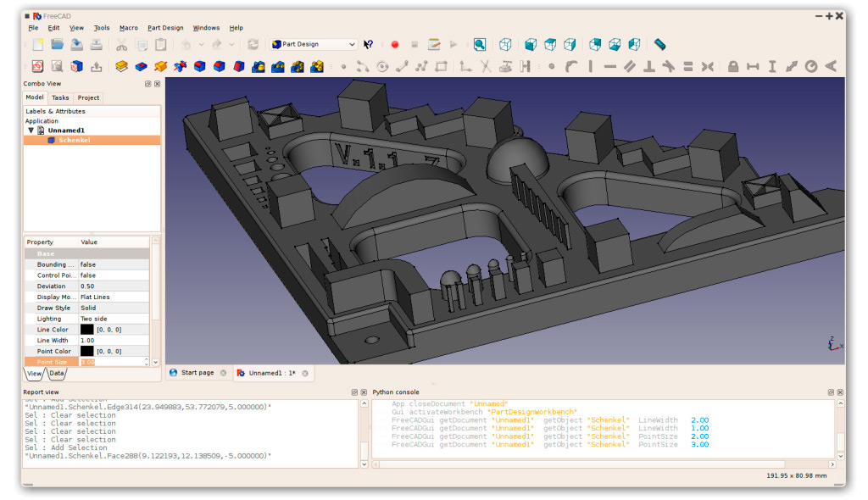Screen dimensions: 868x500
Task: Open the Line Color swatch
Action: tap(86, 329)
